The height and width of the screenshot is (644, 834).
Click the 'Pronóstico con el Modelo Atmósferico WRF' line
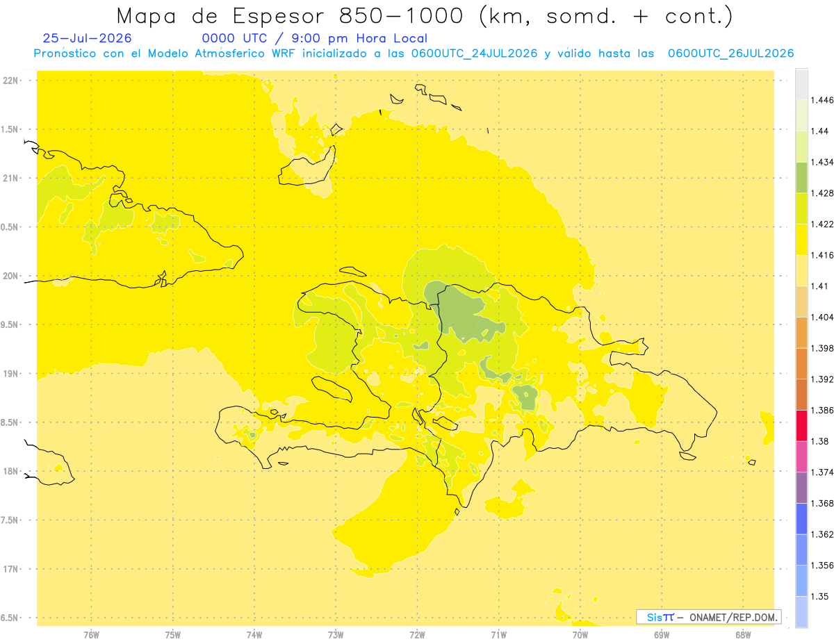pos(414,53)
